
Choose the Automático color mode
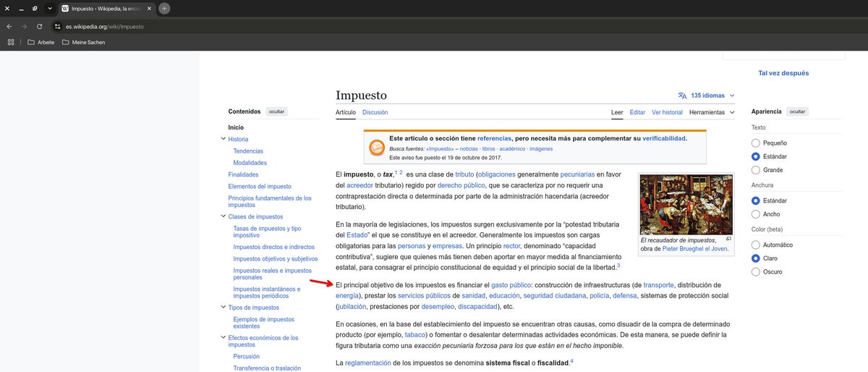tap(756, 245)
